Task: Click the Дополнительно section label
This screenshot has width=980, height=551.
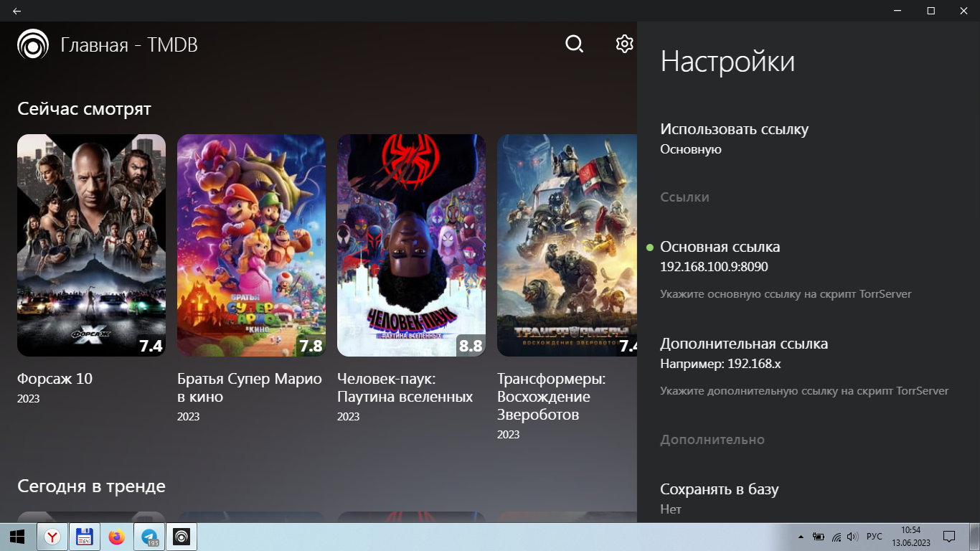Action: click(712, 440)
